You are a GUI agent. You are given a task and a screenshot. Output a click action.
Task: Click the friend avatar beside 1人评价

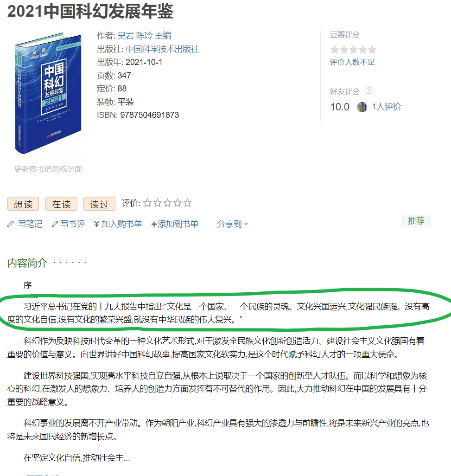tap(362, 107)
